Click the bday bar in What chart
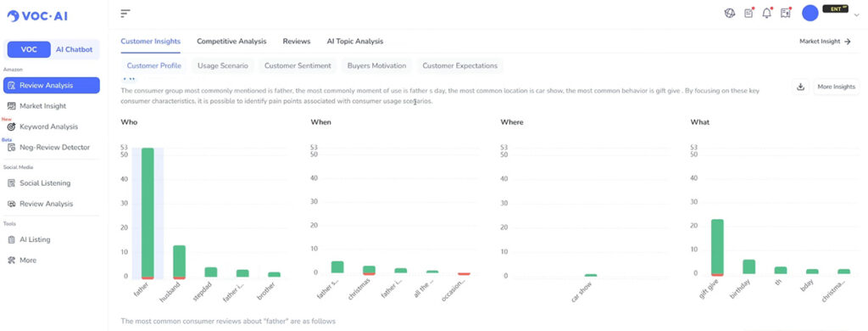The image size is (868, 331). (x=812, y=272)
